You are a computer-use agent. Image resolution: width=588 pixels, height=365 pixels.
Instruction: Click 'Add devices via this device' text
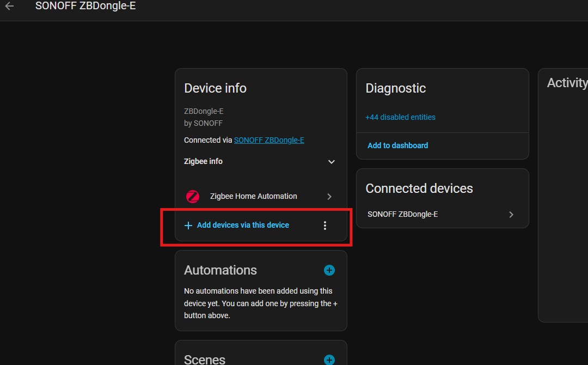243,226
